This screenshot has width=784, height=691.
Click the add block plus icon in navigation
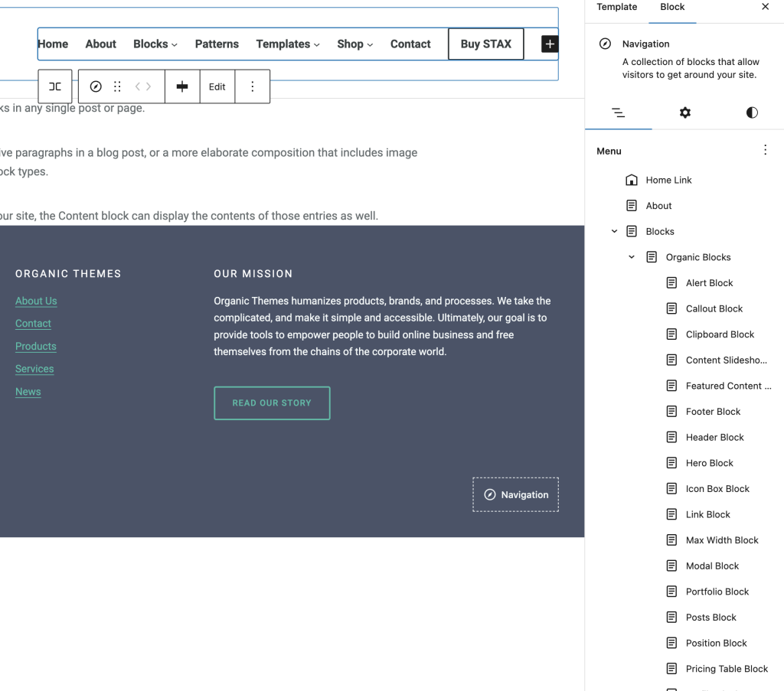550,44
